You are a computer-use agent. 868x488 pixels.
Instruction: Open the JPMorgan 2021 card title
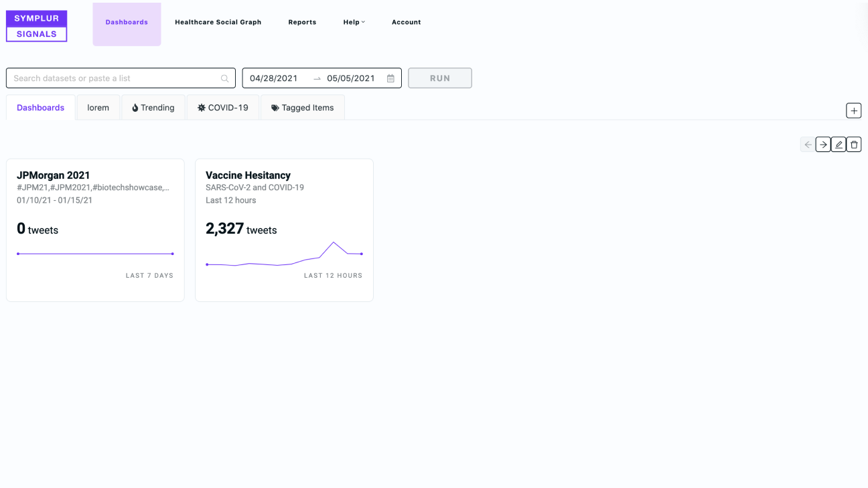point(54,175)
